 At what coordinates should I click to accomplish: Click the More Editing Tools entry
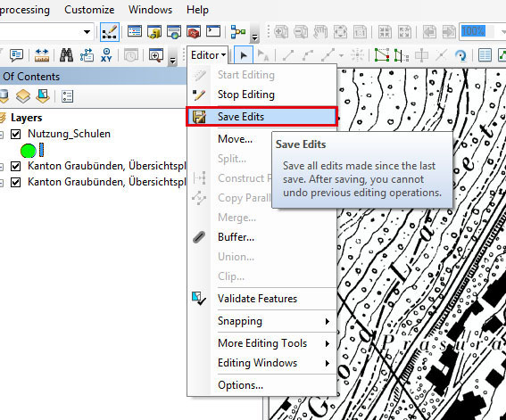(x=261, y=343)
